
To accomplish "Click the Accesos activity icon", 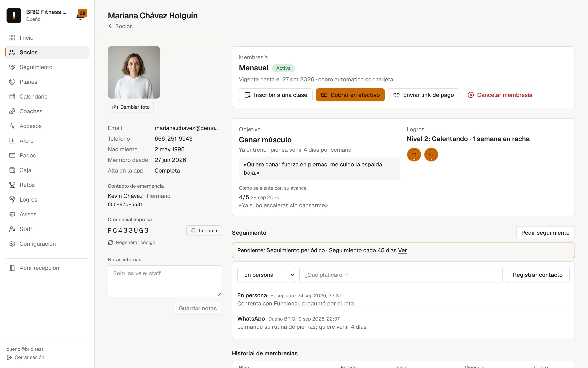I will 12,126.
